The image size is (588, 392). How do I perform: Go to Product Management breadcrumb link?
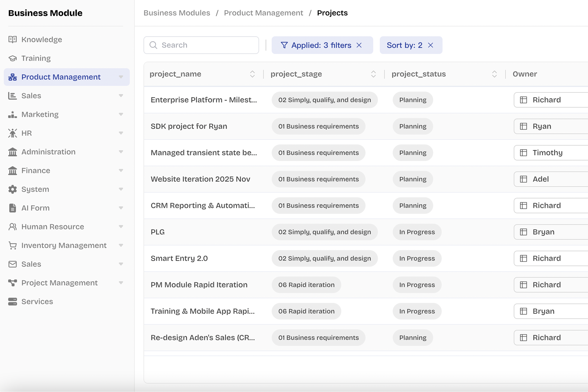pyautogui.click(x=263, y=13)
